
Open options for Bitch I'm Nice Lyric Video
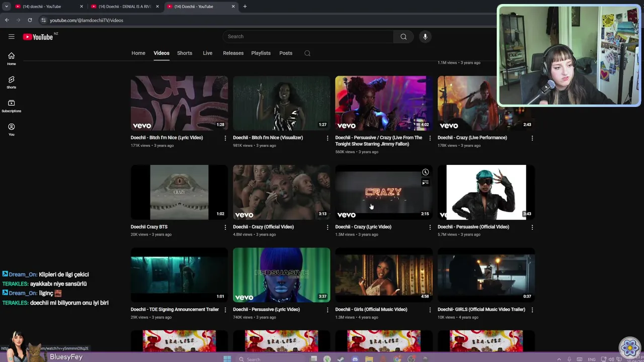pyautogui.click(x=225, y=138)
